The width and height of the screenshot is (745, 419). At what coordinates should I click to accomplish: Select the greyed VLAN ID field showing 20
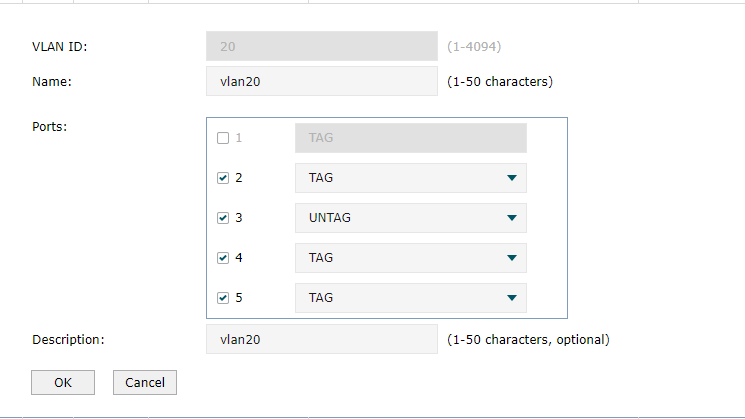coord(322,46)
